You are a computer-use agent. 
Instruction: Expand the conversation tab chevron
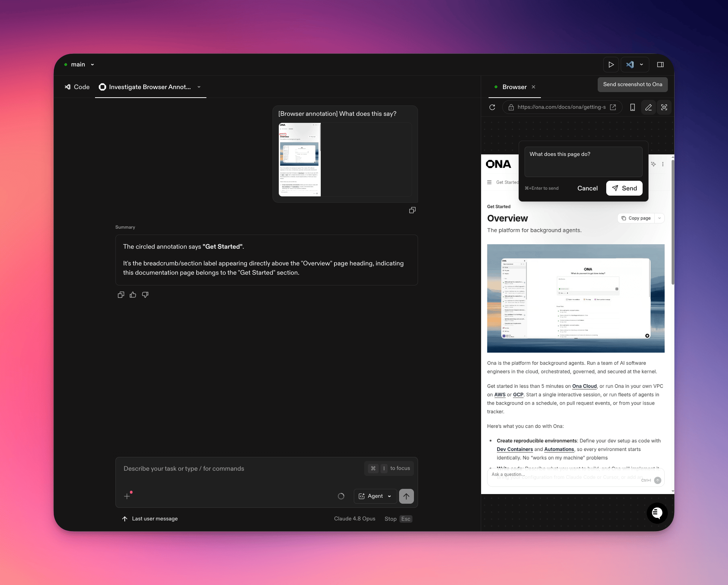pos(199,87)
